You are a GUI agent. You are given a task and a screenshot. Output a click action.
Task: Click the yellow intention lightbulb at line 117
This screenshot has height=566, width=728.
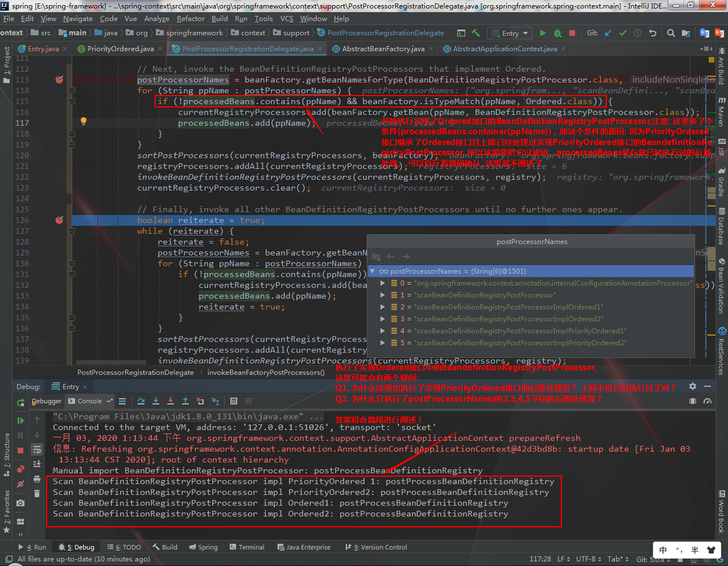click(84, 121)
